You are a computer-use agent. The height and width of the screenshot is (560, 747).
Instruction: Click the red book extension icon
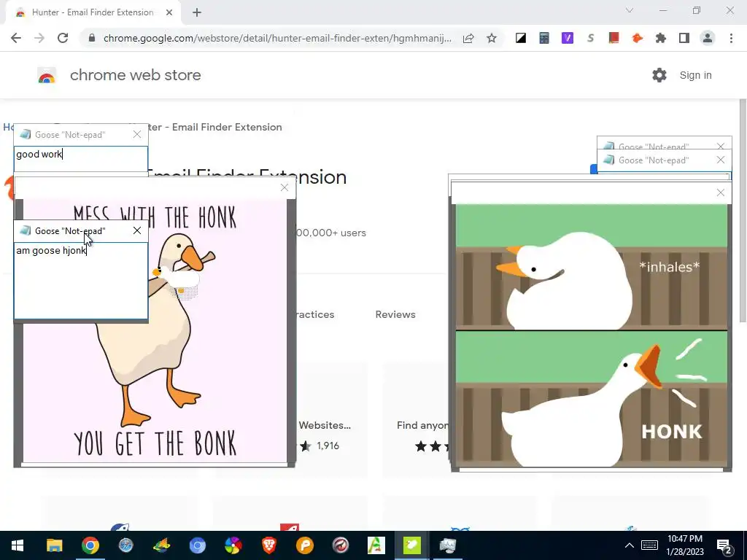click(614, 38)
